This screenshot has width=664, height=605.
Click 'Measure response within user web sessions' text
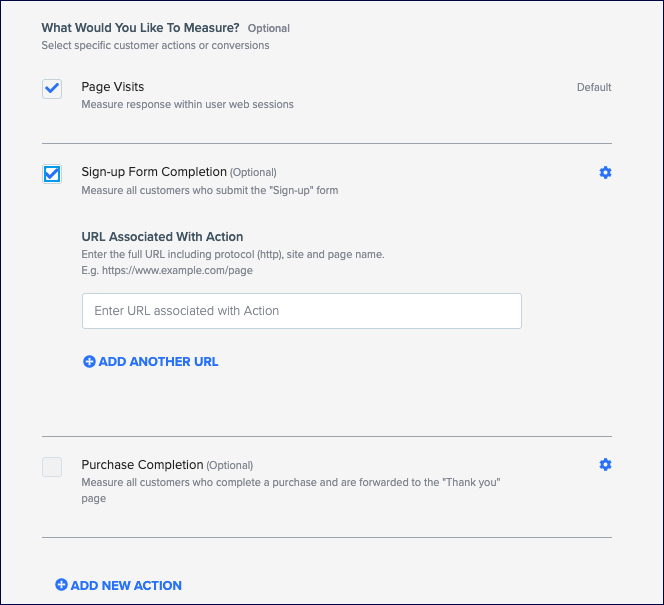pyautogui.click(x=188, y=105)
